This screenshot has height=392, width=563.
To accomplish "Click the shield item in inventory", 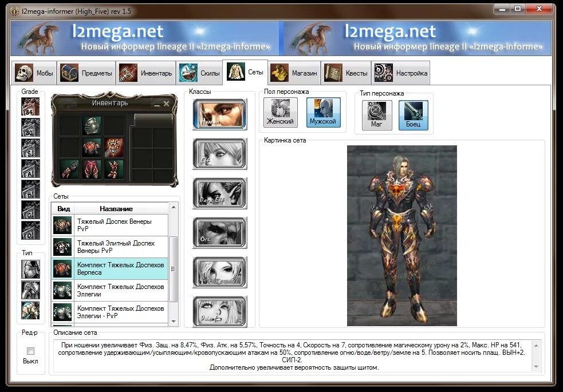I will pyautogui.click(x=114, y=148).
